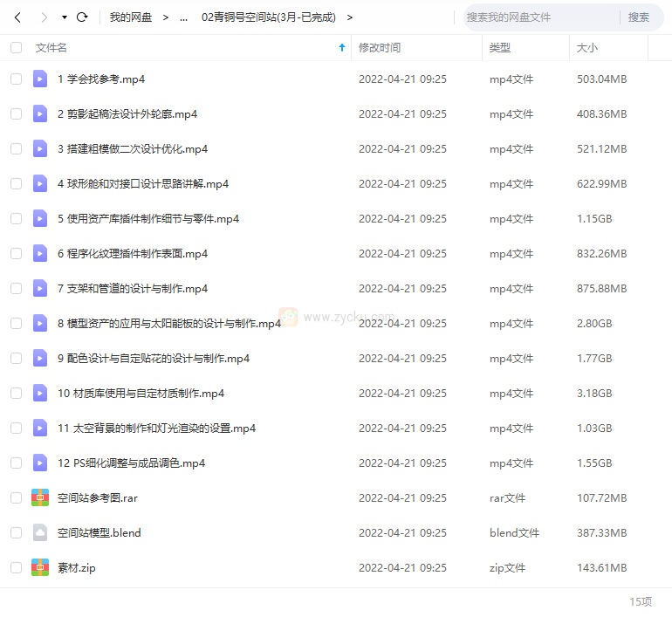Go to 我的网盘 breadcrumb link
The width and height of the screenshot is (672, 617).
coord(131,17)
